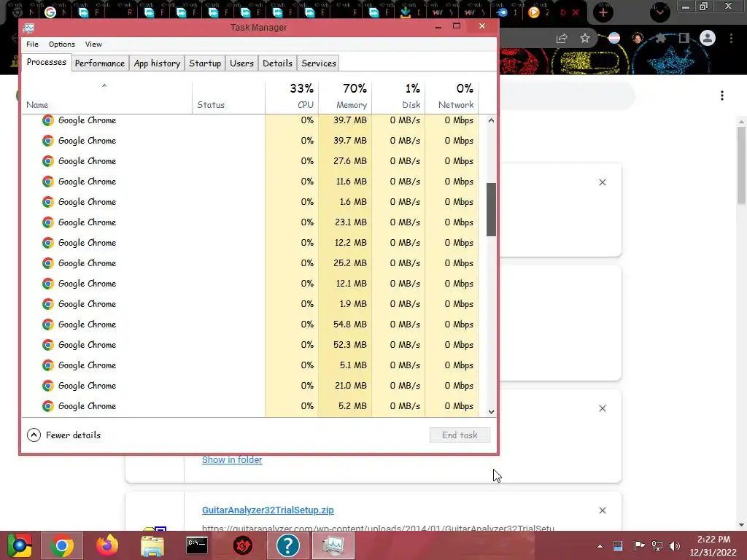Screen dimensions: 747x560
Task: Select the Google Chrome process using 5.2 MB
Action: [x=250, y=406]
